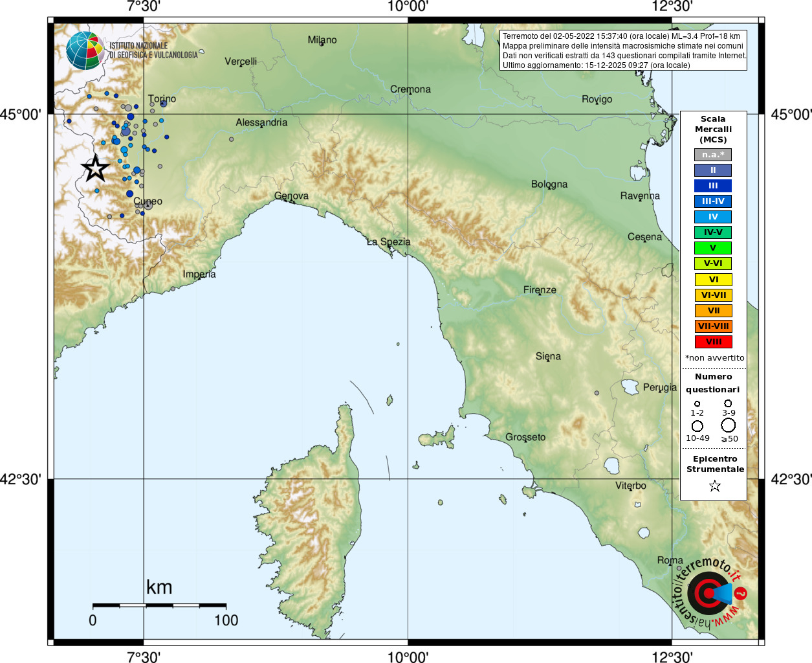
Task: Click the intensity V legend swatch
Action: pos(713,248)
